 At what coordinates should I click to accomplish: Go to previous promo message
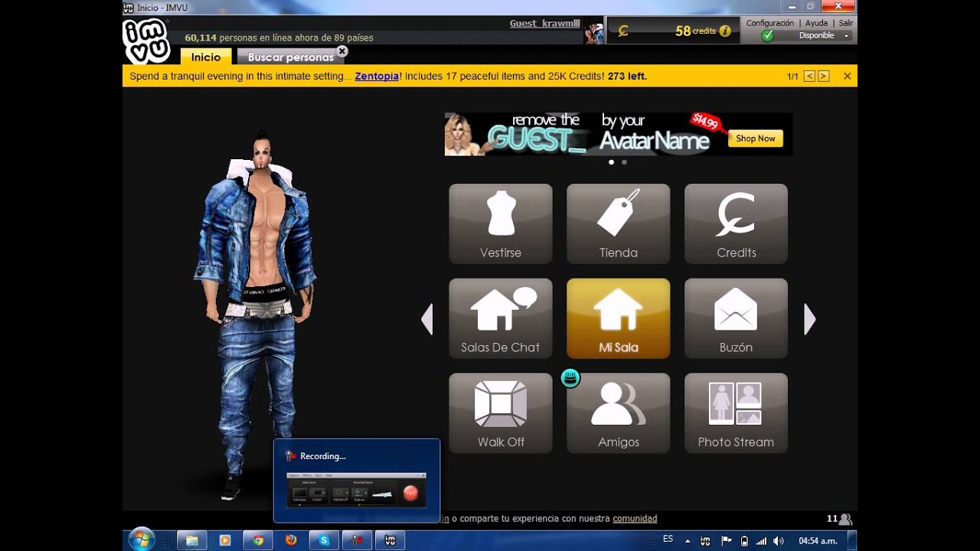click(809, 76)
